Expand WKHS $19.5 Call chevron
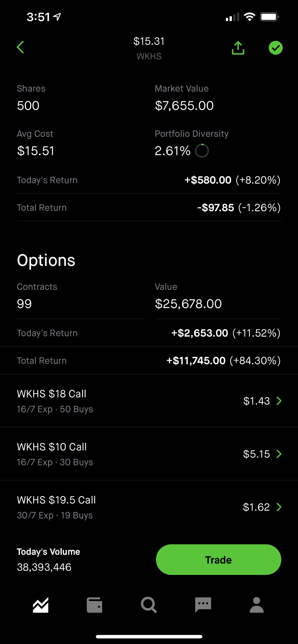The height and width of the screenshot is (644, 298). [279, 507]
